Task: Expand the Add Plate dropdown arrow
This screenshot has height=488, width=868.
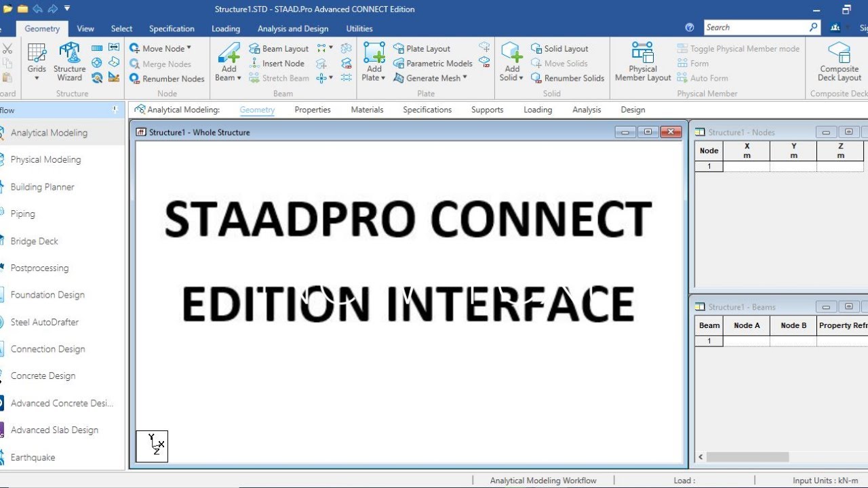Action: [x=383, y=78]
